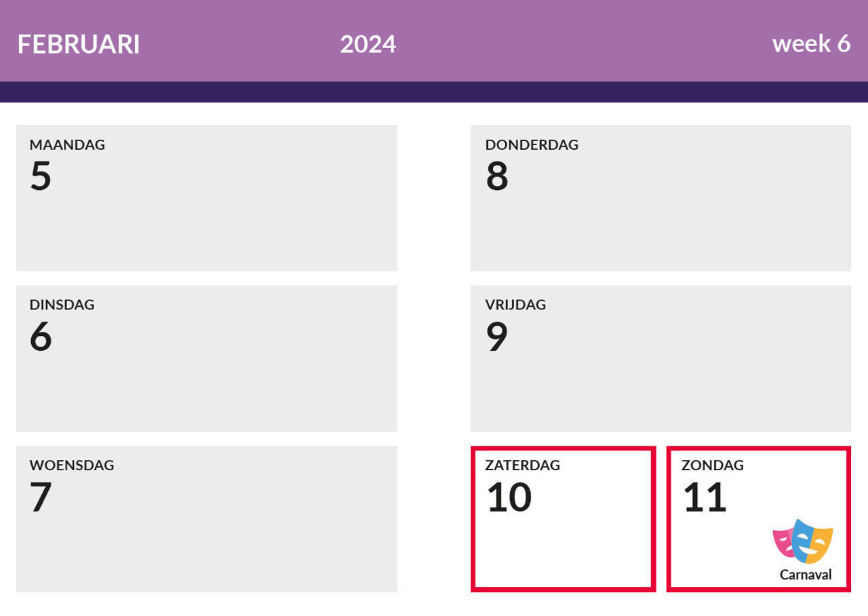The height and width of the screenshot is (616, 868).
Task: Click the Carnaval theater masks icon
Action: click(803, 541)
